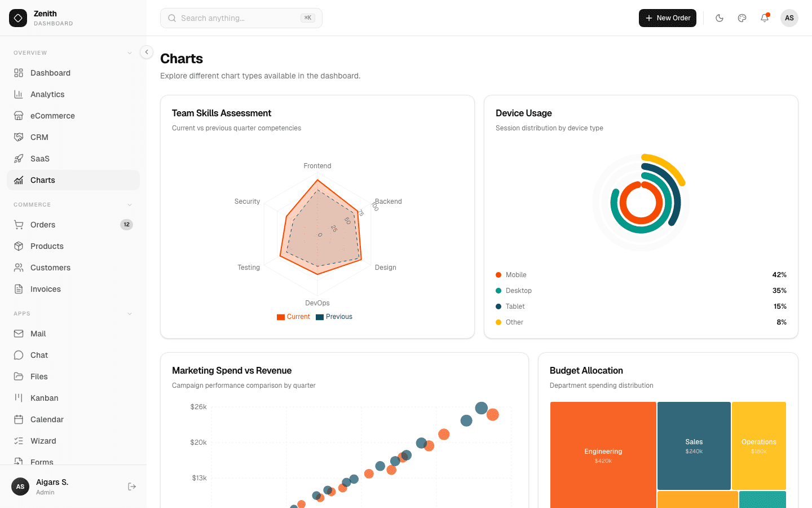Select the eCommerce sidebar icon
812x508 pixels.
[19, 115]
